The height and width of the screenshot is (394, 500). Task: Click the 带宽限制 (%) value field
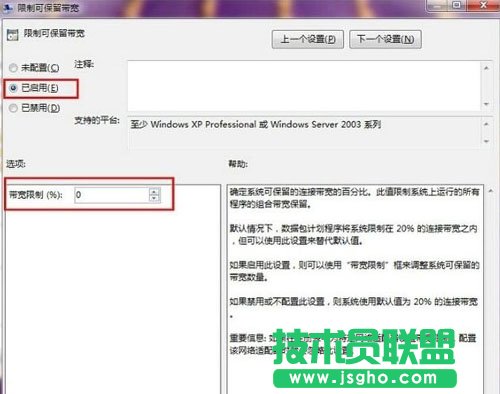point(112,195)
